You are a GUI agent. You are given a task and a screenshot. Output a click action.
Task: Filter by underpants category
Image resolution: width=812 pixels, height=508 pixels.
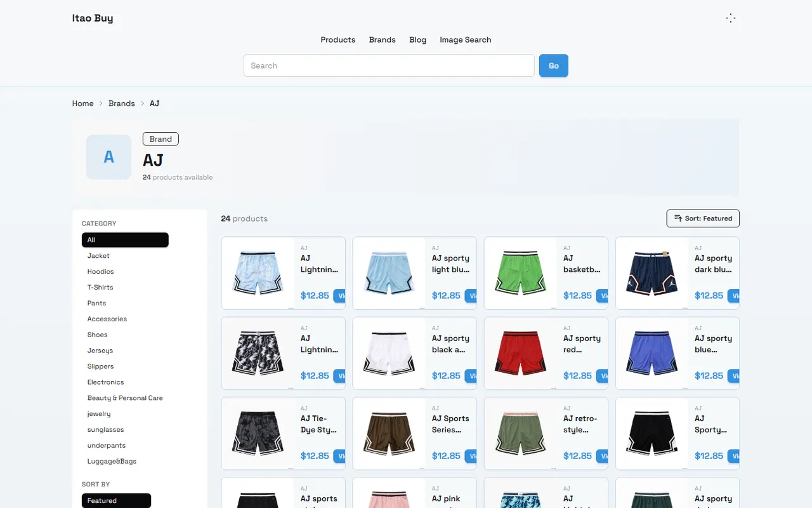(x=107, y=446)
